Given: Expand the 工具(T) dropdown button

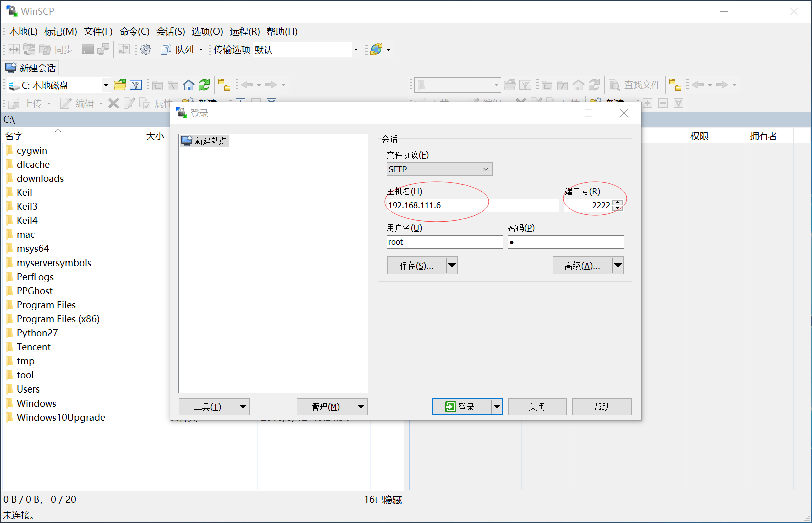Looking at the screenshot, I should tap(214, 407).
